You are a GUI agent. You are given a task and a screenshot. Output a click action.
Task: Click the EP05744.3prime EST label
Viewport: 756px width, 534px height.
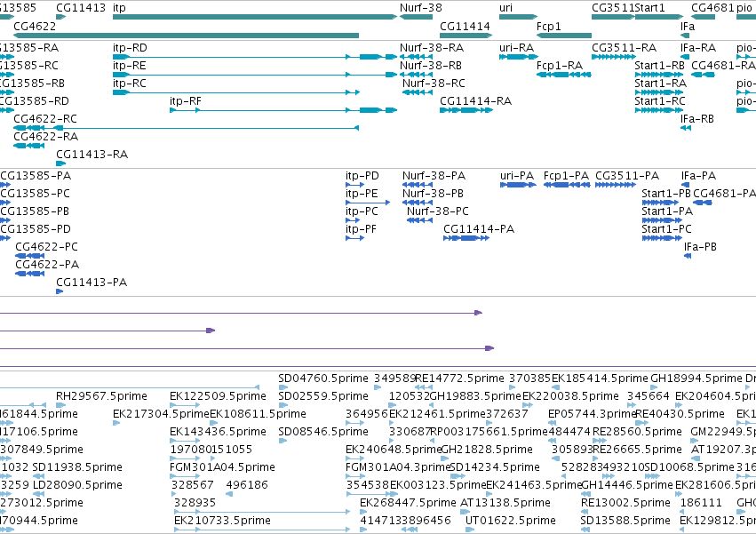[592, 414]
